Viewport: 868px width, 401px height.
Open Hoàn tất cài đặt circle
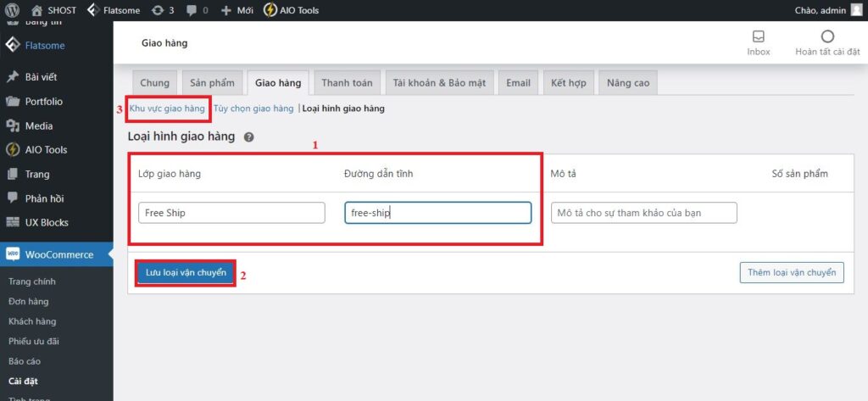coord(827,36)
